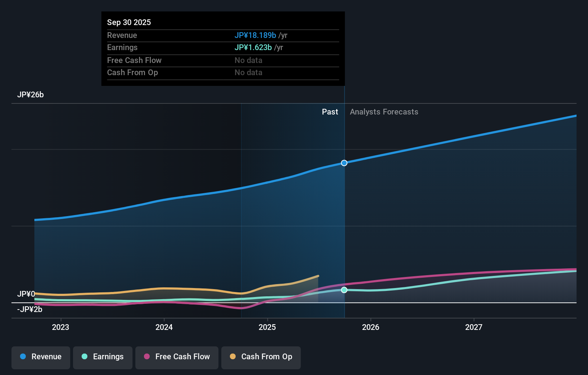Image resolution: width=588 pixels, height=375 pixels.
Task: Toggle the Revenue series visibility
Action: [40, 357]
